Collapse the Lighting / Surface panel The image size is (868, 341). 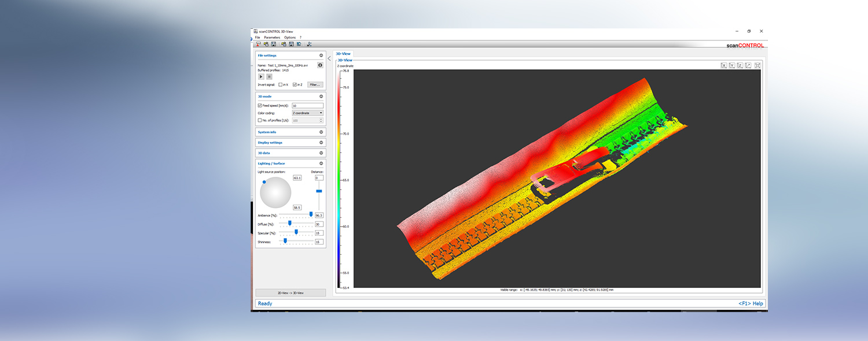[321, 163]
